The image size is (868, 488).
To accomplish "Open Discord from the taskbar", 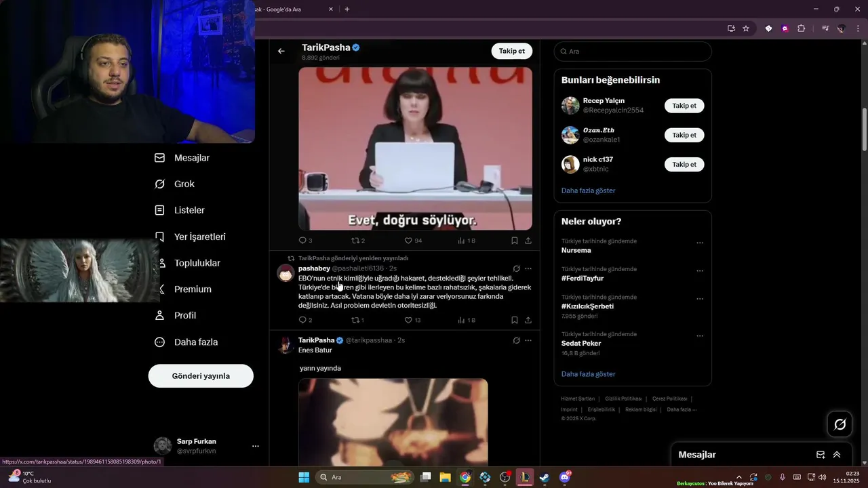I will click(x=565, y=477).
